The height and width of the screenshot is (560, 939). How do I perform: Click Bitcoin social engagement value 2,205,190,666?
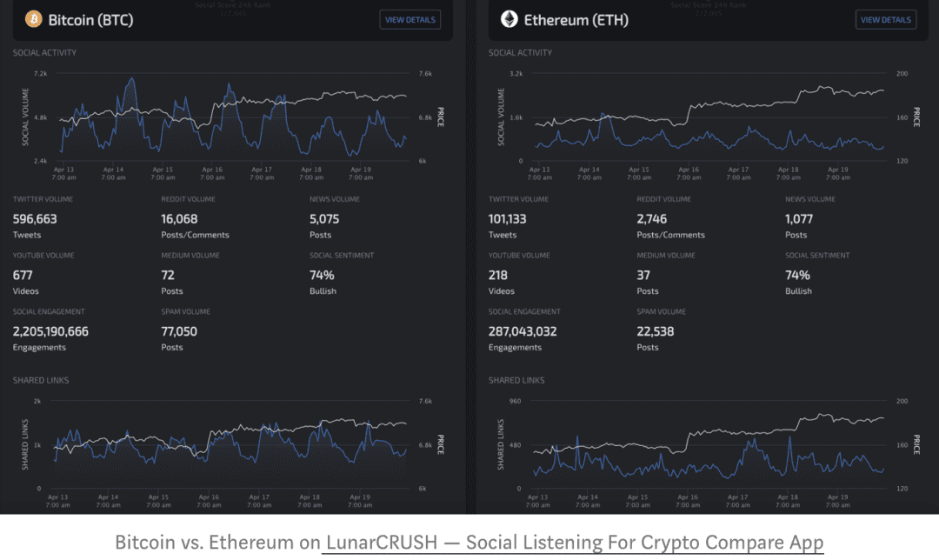pos(50,332)
